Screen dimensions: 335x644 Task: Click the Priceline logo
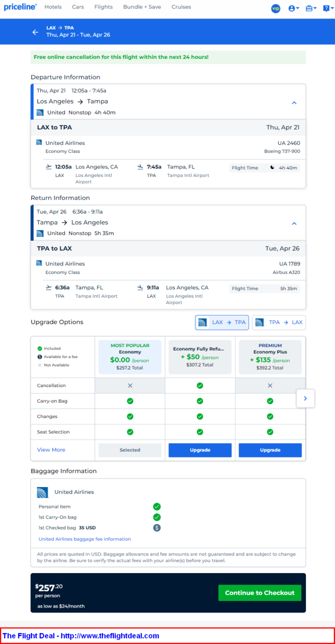[x=20, y=7]
